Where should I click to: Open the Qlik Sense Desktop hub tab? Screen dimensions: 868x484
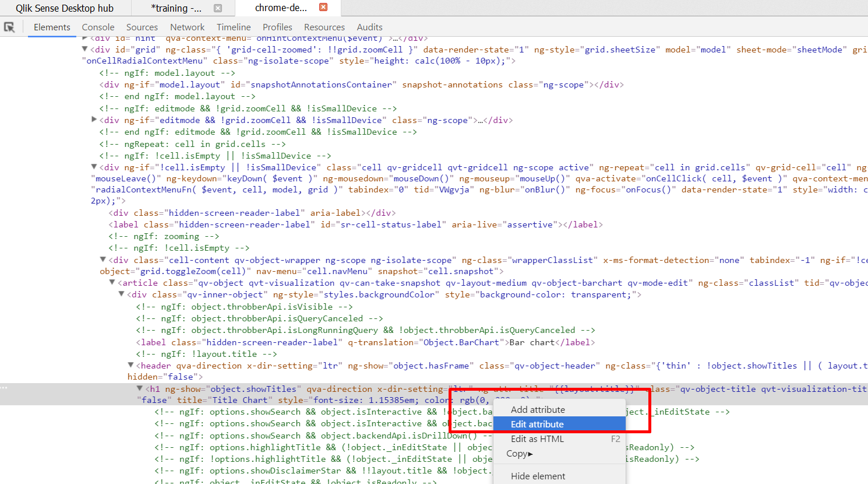(65, 8)
